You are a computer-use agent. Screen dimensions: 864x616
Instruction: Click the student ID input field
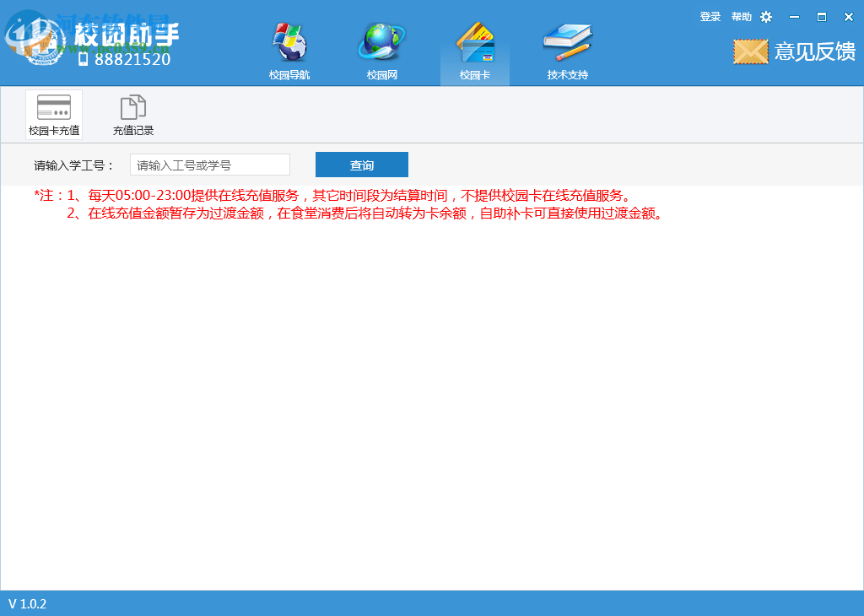click(x=209, y=165)
